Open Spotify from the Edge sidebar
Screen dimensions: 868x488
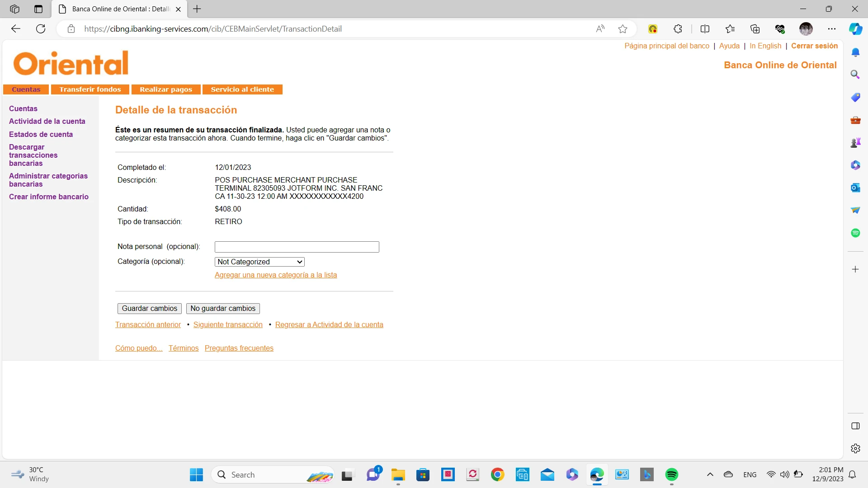pyautogui.click(x=855, y=233)
